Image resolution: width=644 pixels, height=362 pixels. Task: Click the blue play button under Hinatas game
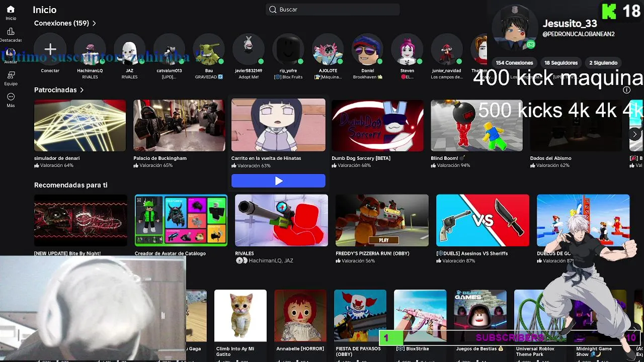(x=278, y=181)
